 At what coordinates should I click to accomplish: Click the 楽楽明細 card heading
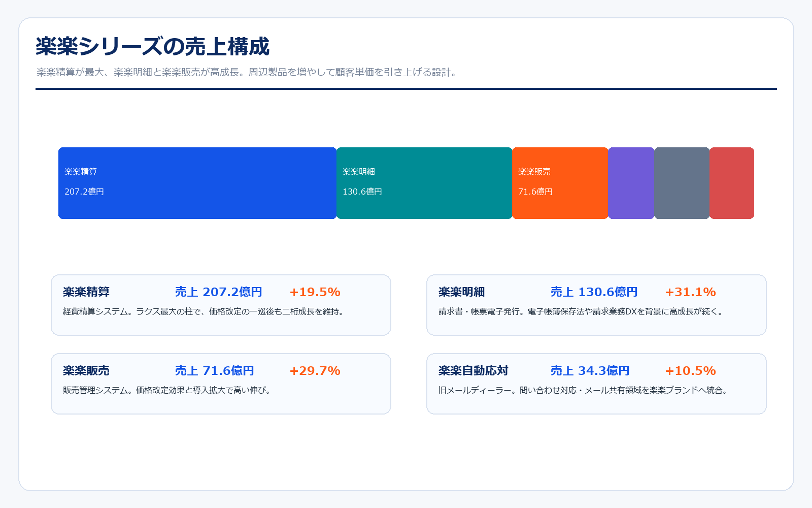(462, 292)
